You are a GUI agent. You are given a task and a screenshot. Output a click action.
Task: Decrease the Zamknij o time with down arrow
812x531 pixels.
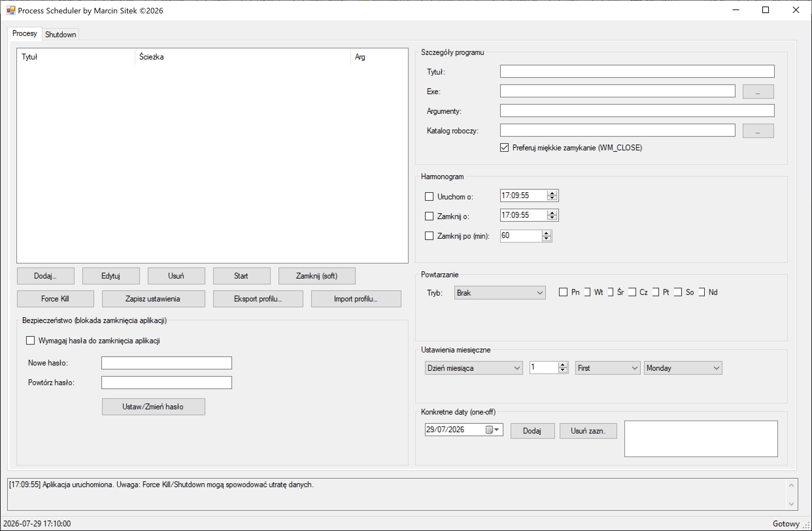pyautogui.click(x=552, y=218)
